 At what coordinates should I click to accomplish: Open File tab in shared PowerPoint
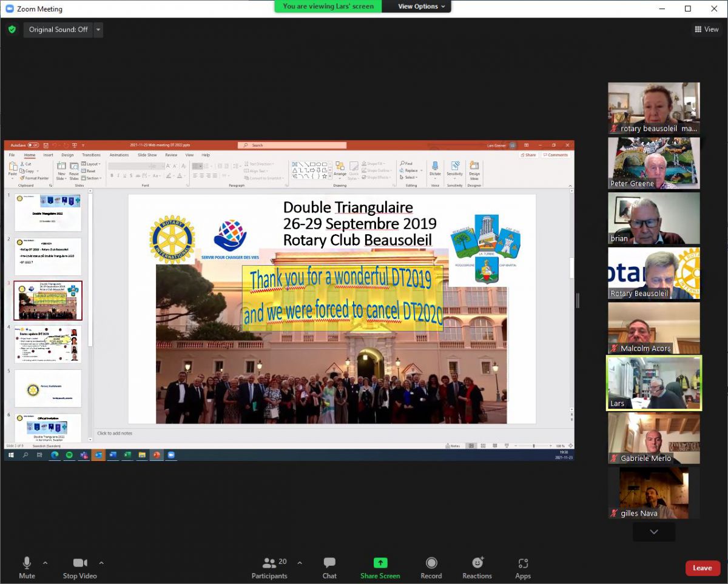click(x=12, y=155)
